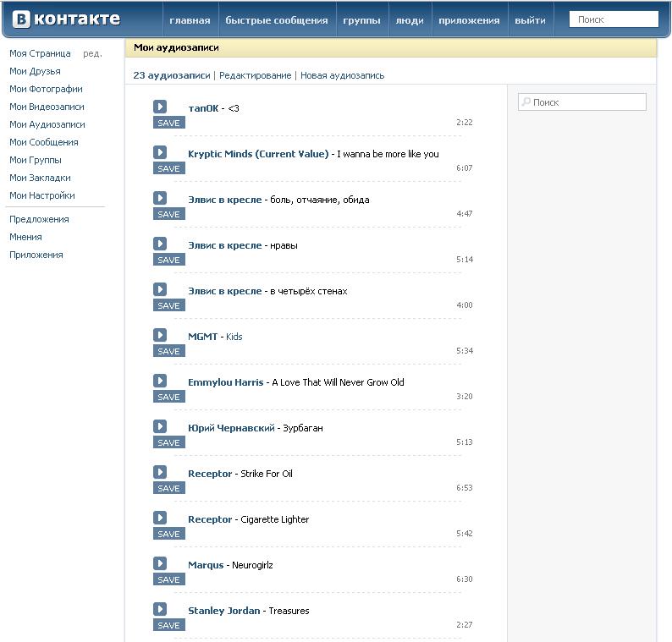Screen dimensions: 672x642
Task: Open Мои Друзья in sidebar
Action: [x=35, y=71]
